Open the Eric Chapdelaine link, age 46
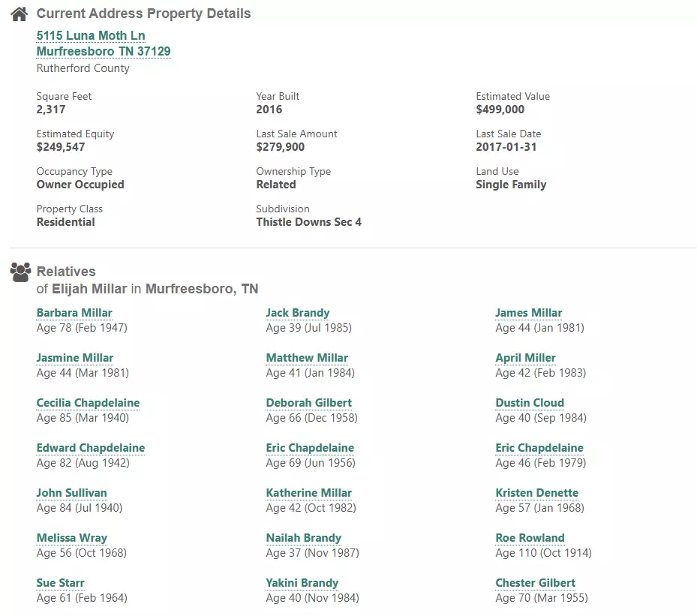The image size is (697, 616). 539,447
